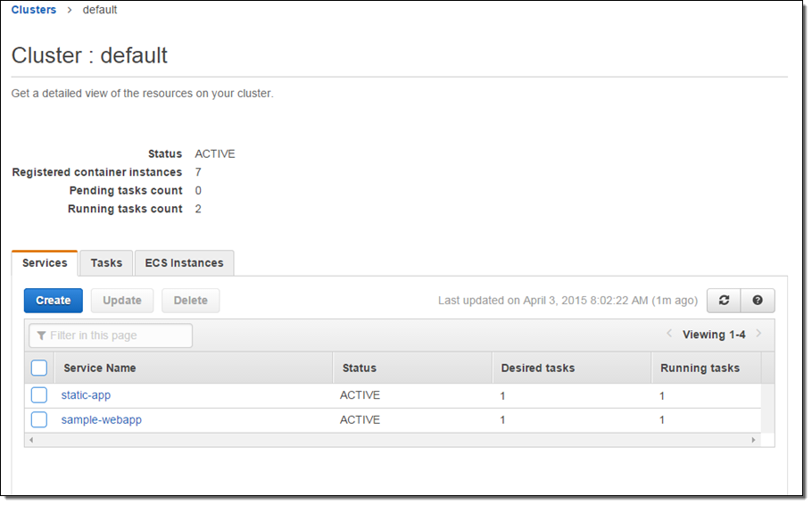The width and height of the screenshot is (812, 505).
Task: Click the refresh icon button
Action: tap(724, 301)
